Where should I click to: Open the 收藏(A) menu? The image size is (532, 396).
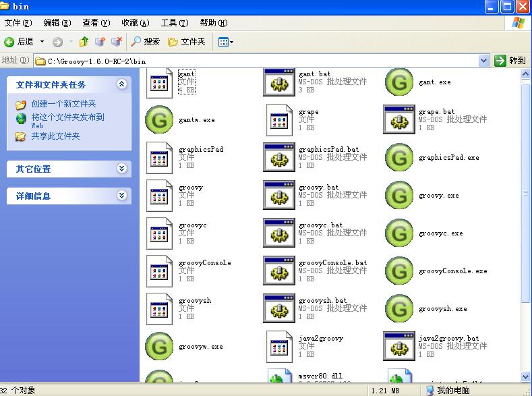136,23
